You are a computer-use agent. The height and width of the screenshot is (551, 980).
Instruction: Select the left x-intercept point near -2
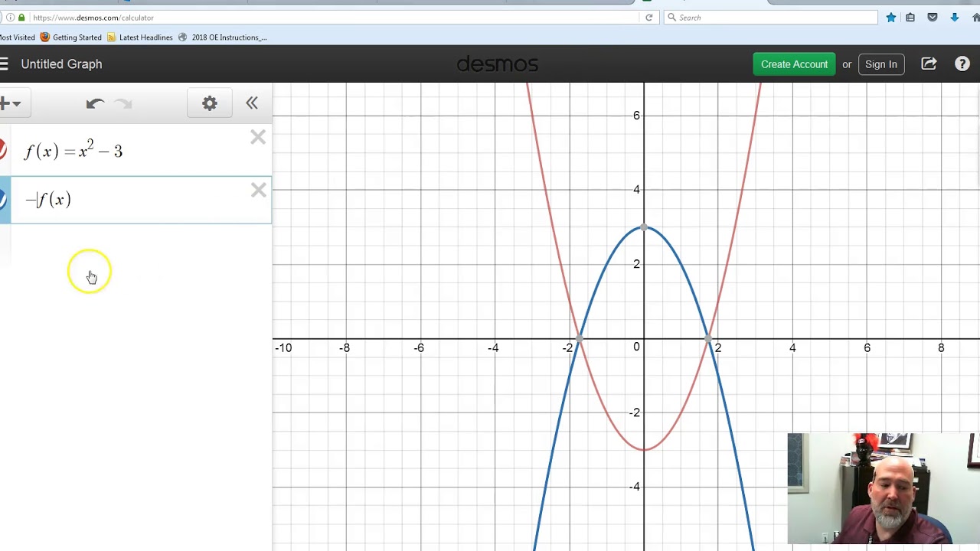[x=580, y=338]
